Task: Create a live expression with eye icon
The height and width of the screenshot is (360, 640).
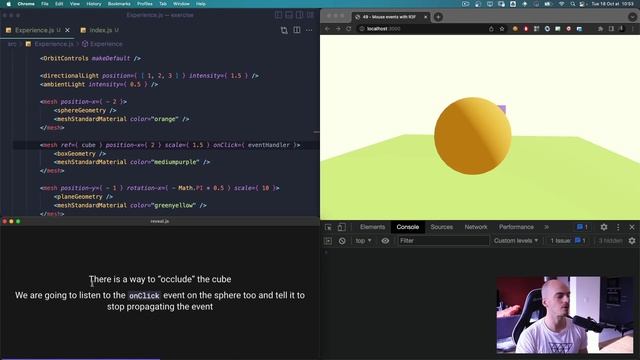Action: 385,241
